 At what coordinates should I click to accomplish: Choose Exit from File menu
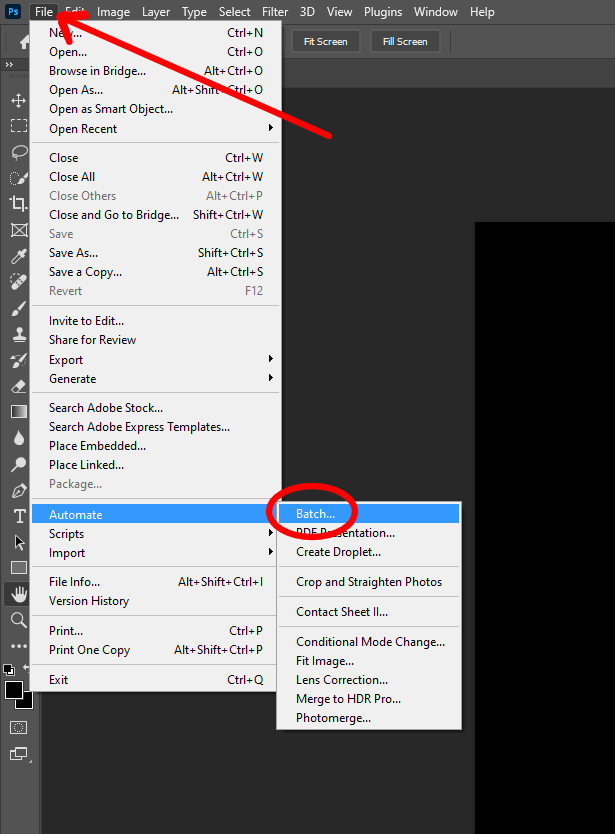click(x=154, y=680)
